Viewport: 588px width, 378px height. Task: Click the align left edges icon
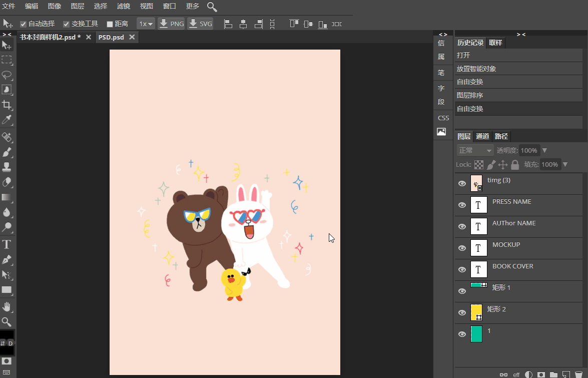tap(228, 24)
